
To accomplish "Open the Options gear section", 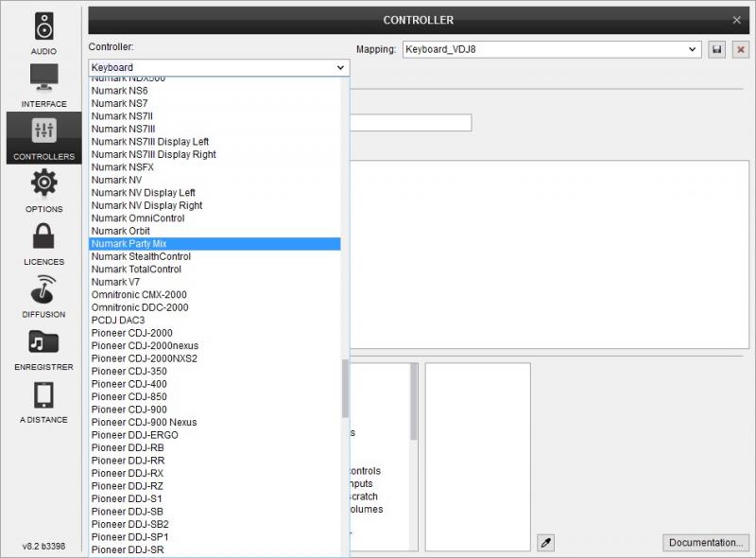I will 43,190.
